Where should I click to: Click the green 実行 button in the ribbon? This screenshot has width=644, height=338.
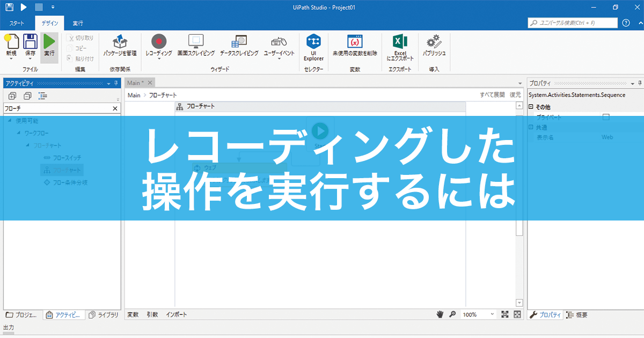pyautogui.click(x=49, y=47)
